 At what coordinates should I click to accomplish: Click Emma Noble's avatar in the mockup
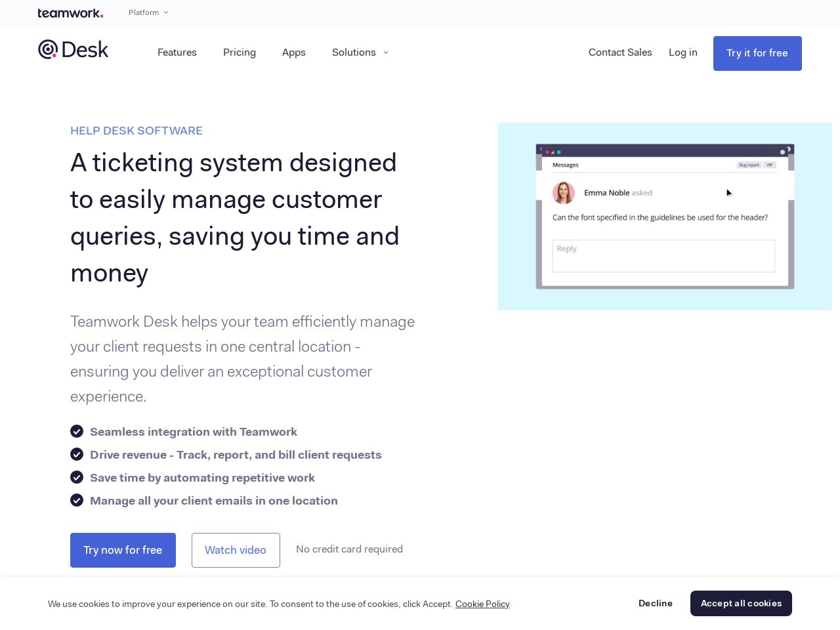pos(563,193)
